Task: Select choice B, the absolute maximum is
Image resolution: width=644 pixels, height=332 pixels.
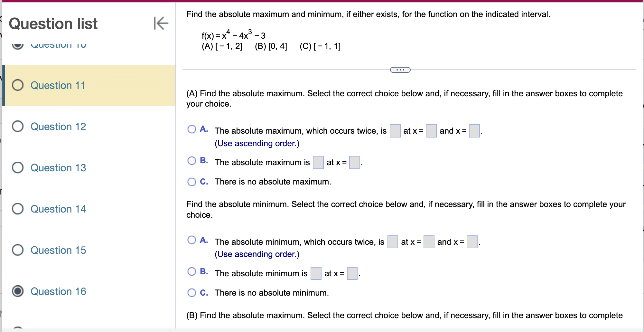Action: 192,160
